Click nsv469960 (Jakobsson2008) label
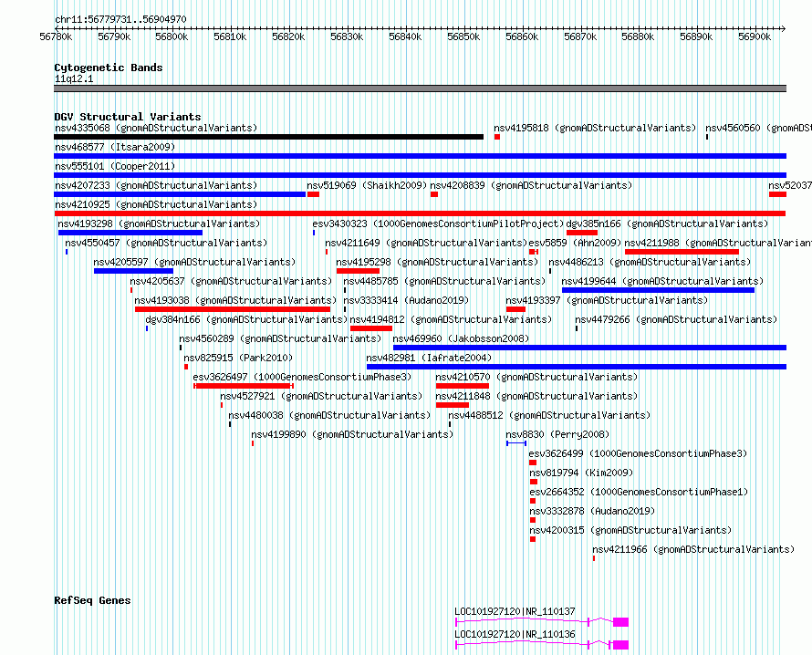The height and width of the screenshot is (655, 812). 461,338
